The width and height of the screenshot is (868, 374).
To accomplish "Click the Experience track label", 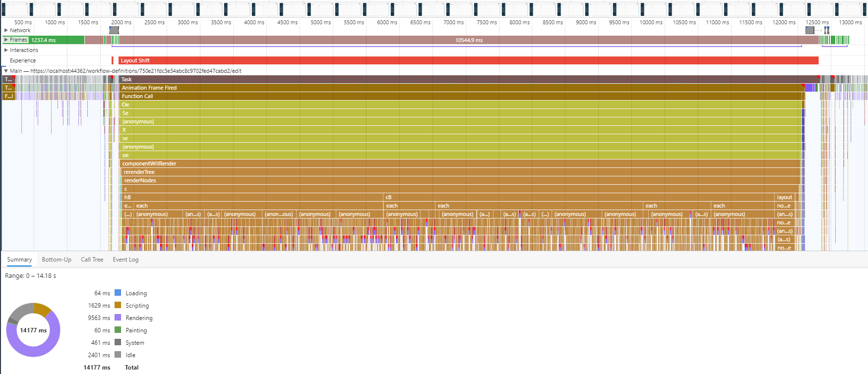I will [x=23, y=60].
